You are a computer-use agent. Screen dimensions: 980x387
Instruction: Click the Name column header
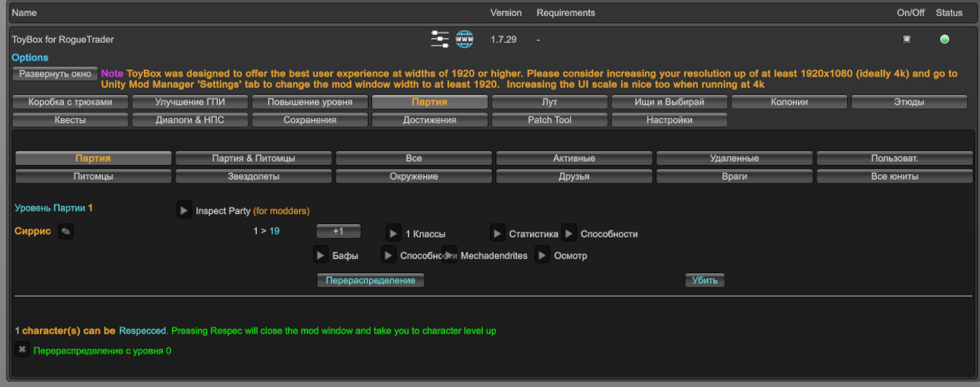(25, 13)
